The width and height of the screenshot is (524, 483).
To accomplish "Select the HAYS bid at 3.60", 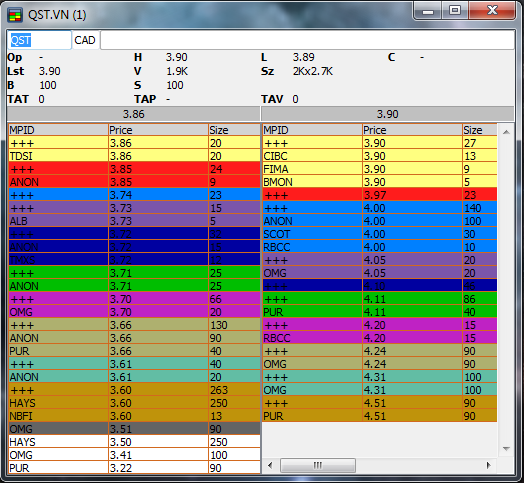I will point(134,403).
